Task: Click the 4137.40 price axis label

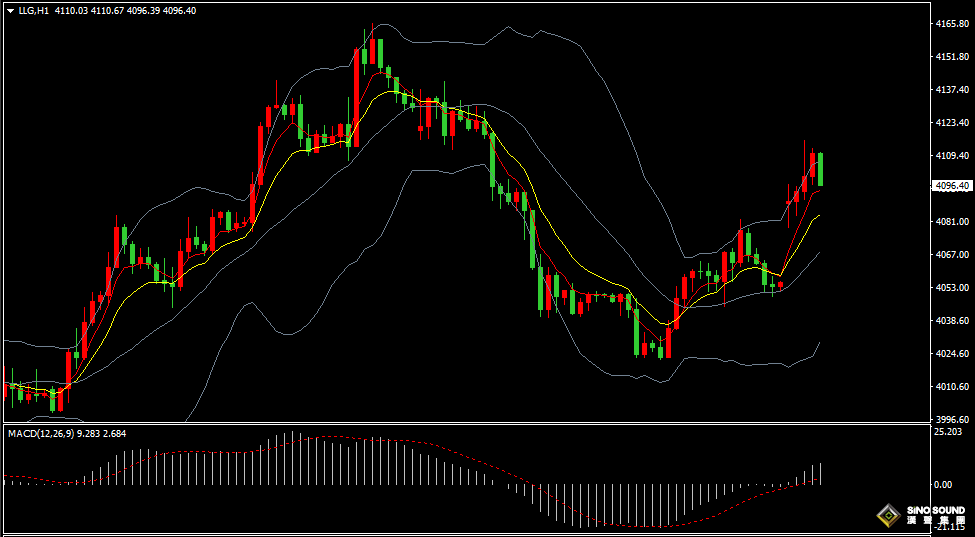Action: coord(953,90)
